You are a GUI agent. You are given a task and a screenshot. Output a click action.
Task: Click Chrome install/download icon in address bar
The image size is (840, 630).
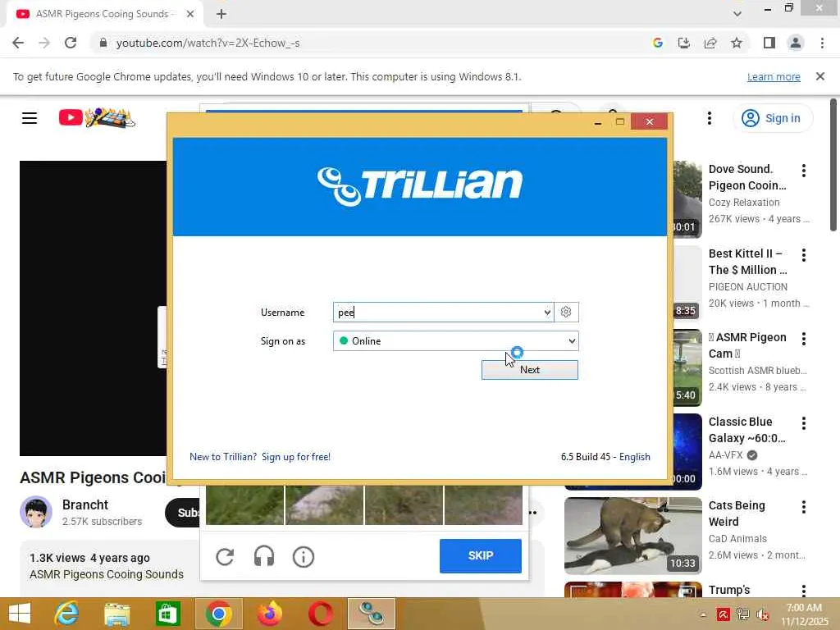pos(684,43)
